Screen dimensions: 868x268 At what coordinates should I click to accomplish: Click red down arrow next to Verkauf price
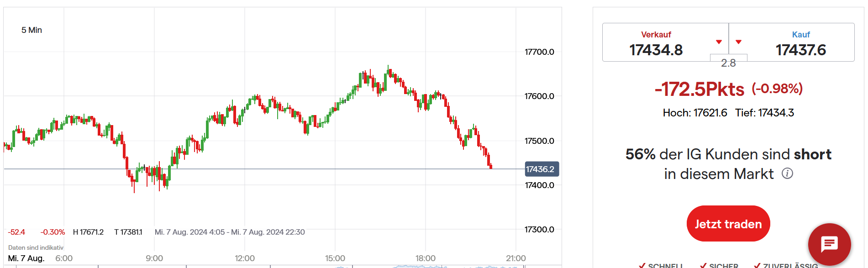click(x=719, y=42)
